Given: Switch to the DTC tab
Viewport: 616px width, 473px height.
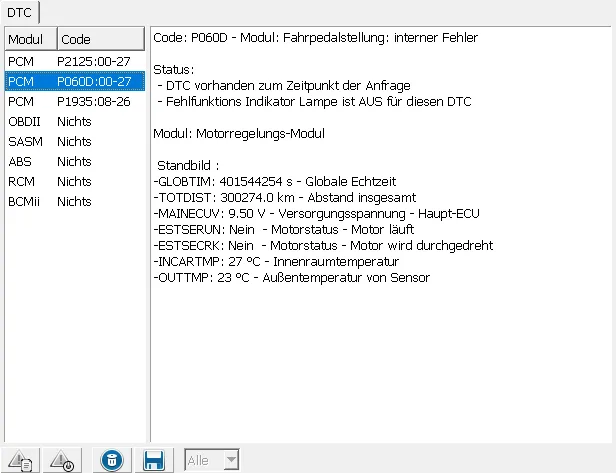Looking at the screenshot, I should [x=20, y=12].
